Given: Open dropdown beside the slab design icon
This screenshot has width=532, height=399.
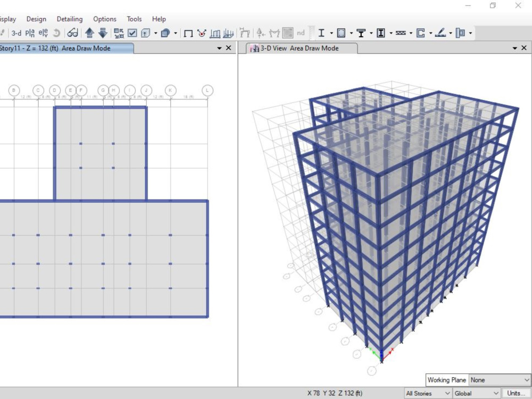Looking at the screenshot, I should [451, 33].
